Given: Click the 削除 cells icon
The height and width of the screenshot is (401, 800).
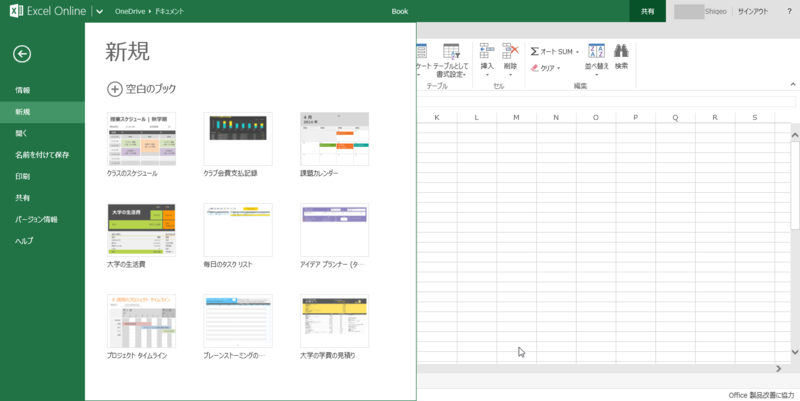Looking at the screenshot, I should tap(510, 51).
